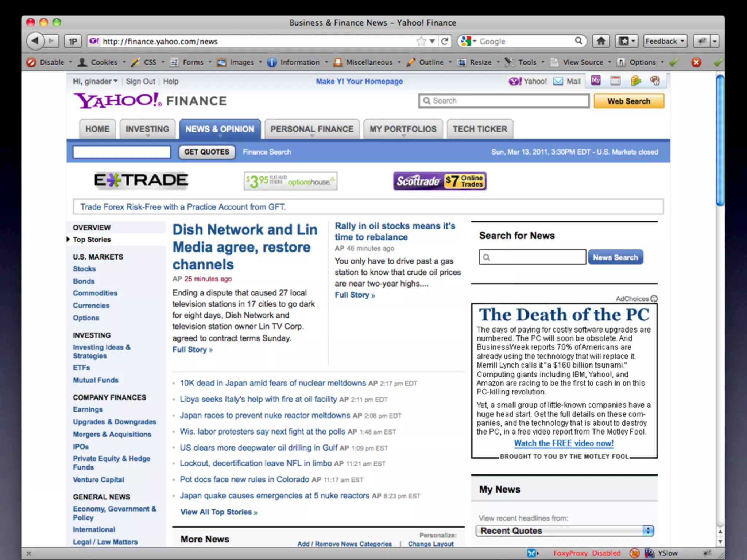The height and width of the screenshot is (560, 747).
Task: Open the Recent Quotes dropdown
Action: [x=564, y=531]
